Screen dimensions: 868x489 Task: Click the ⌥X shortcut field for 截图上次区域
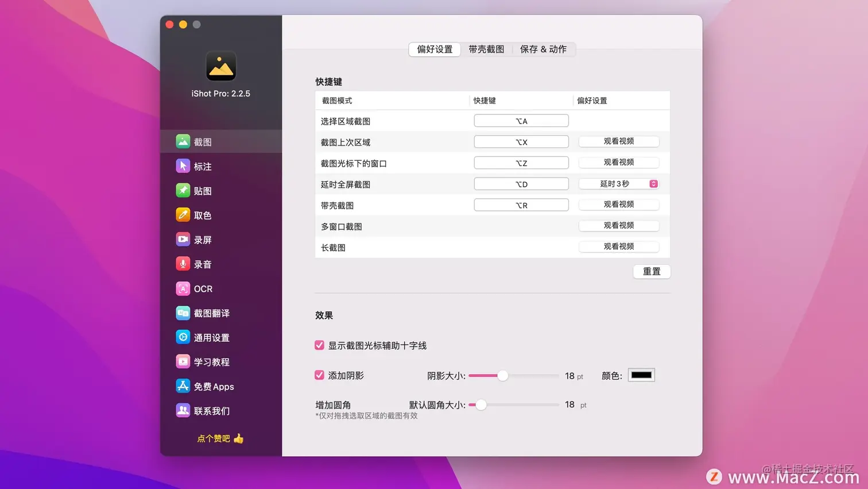(521, 142)
